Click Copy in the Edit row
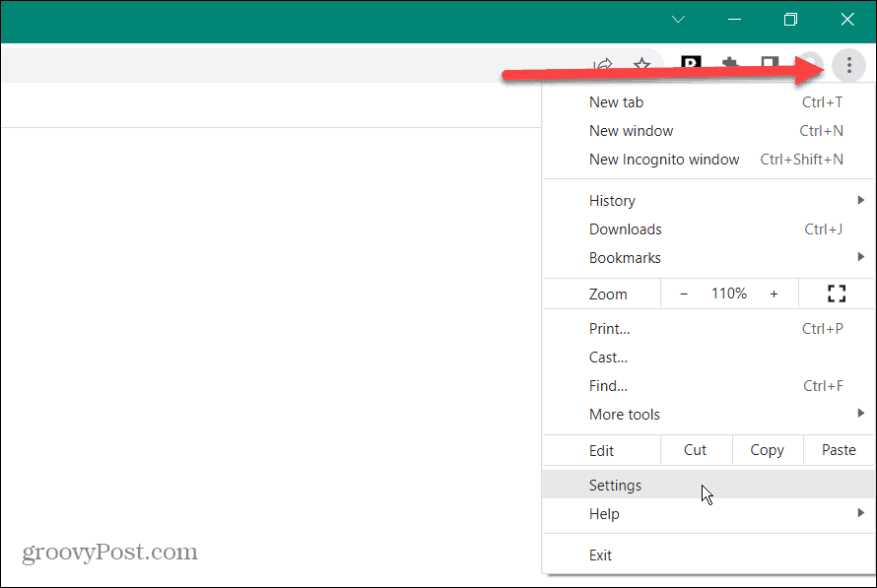Image resolution: width=877 pixels, height=588 pixels. pos(768,450)
